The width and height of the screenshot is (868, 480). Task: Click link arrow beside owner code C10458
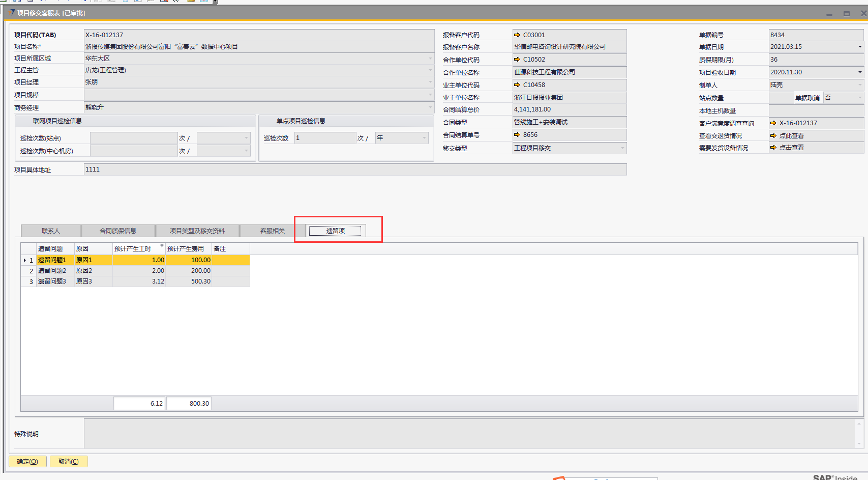coord(517,85)
